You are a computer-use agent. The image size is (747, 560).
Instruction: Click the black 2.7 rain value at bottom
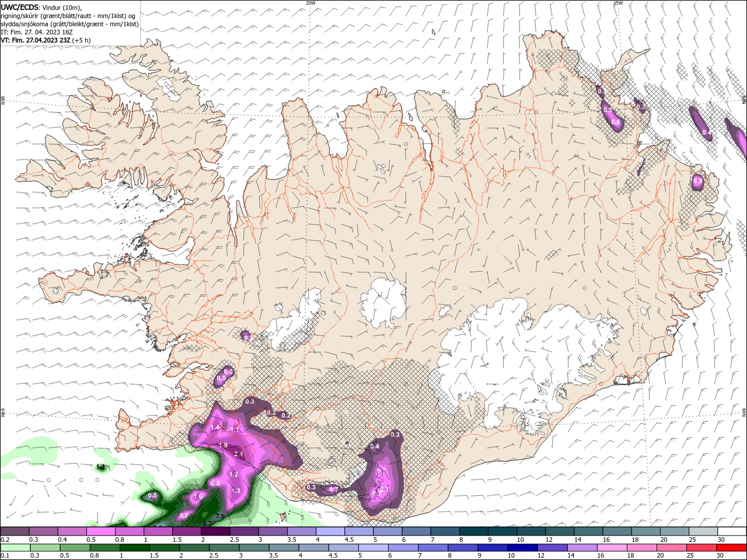[207, 523]
